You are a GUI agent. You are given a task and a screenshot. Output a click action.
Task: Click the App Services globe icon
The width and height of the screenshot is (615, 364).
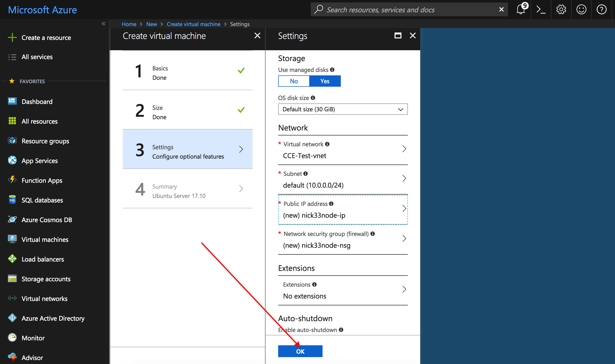click(12, 160)
